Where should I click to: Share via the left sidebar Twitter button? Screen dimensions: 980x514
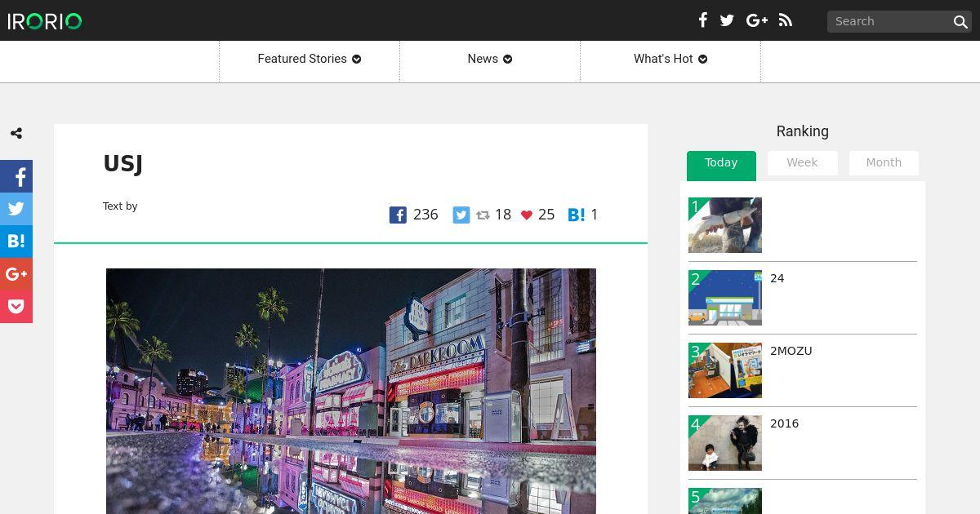click(x=16, y=209)
